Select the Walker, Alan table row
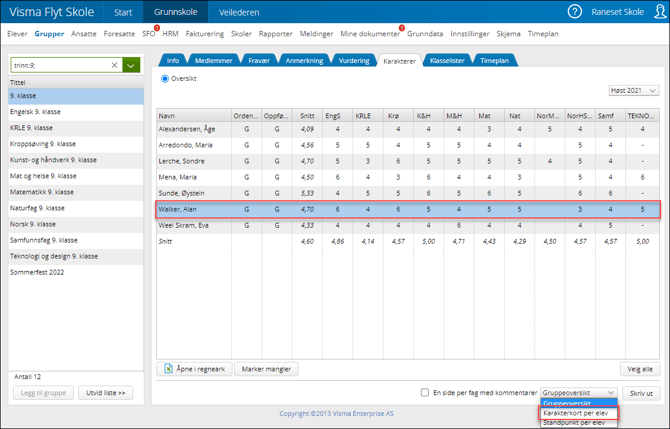 (408, 210)
